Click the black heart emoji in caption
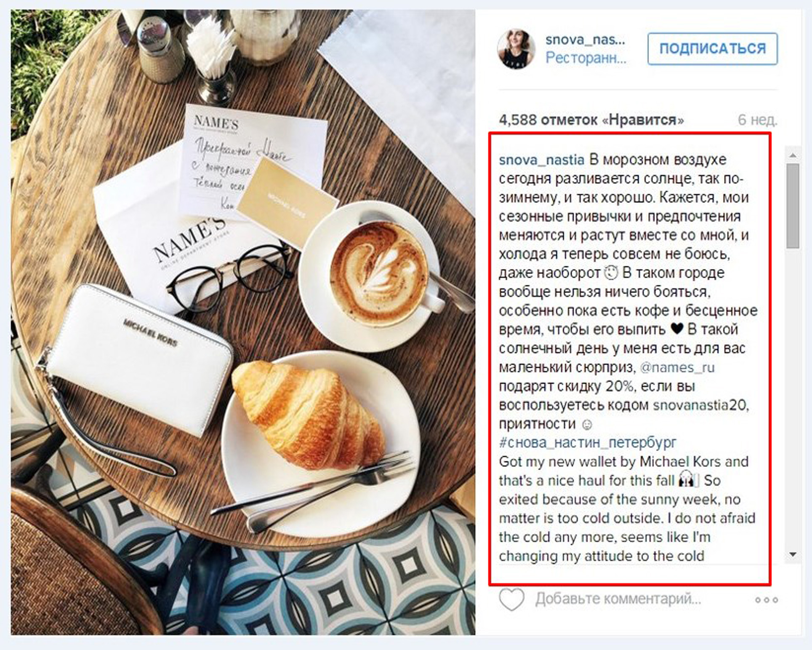The height and width of the screenshot is (650, 812). pyautogui.click(x=676, y=328)
